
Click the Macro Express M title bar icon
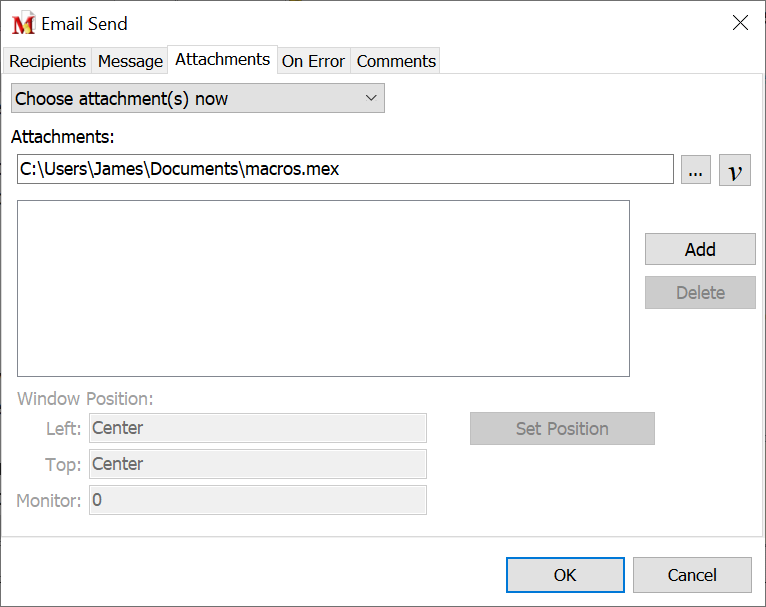pos(23,24)
